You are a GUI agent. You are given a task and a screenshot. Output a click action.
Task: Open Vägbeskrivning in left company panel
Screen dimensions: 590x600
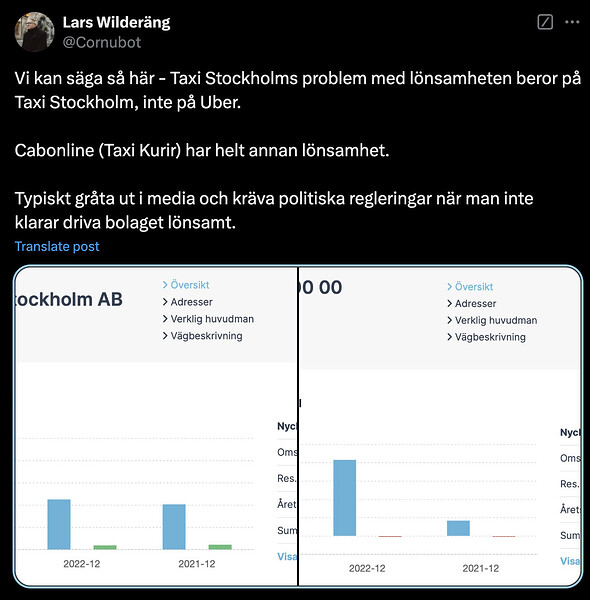coord(202,336)
